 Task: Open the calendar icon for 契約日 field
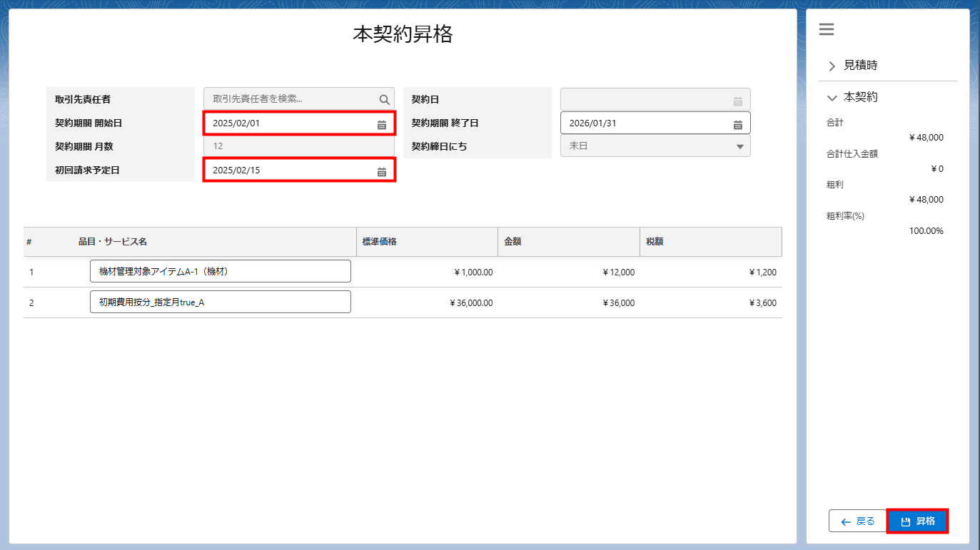739,98
